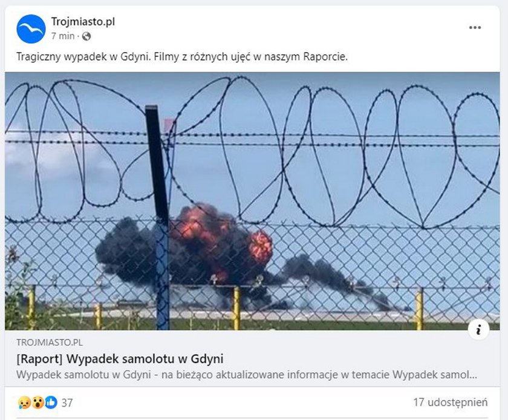Open the three-dot post options menu
The image size is (508, 420).
click(475, 28)
